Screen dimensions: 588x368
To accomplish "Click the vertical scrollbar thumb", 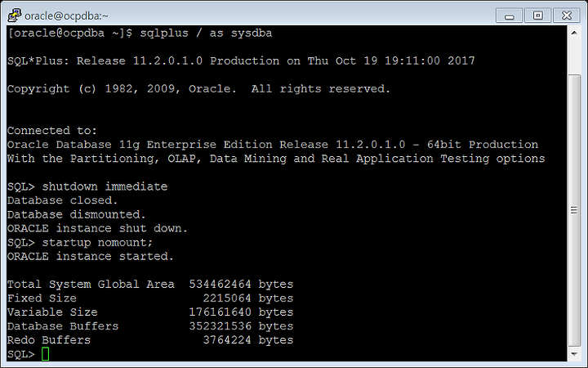I will (x=574, y=210).
